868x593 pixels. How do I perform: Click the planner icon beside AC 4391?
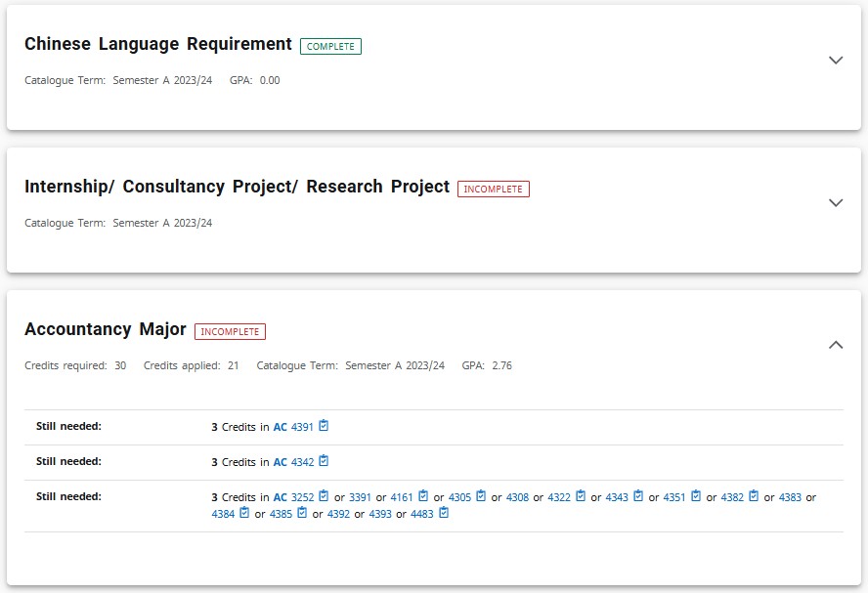324,425
